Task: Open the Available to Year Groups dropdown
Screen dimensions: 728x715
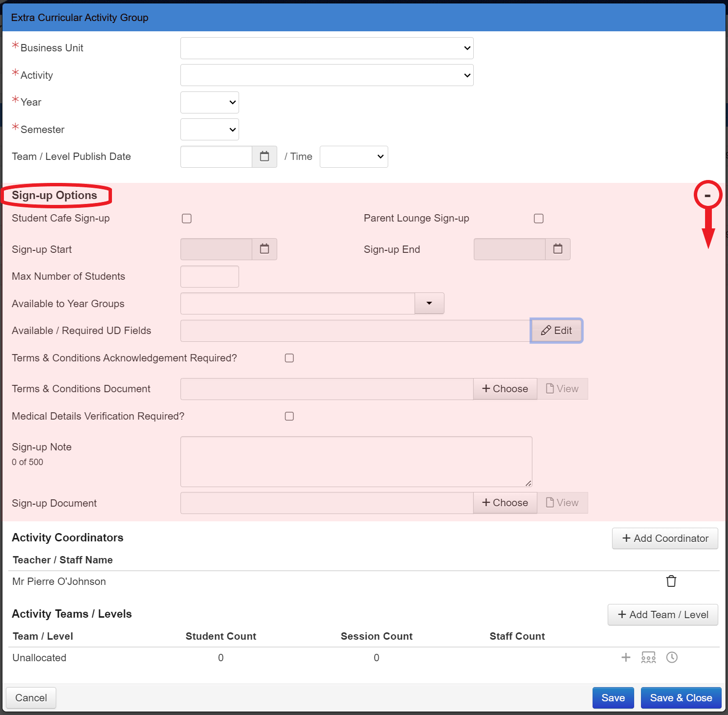Action: pyautogui.click(x=429, y=303)
